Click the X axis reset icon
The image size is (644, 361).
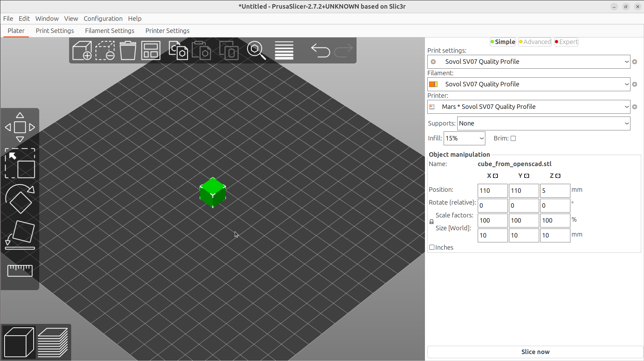(x=496, y=176)
